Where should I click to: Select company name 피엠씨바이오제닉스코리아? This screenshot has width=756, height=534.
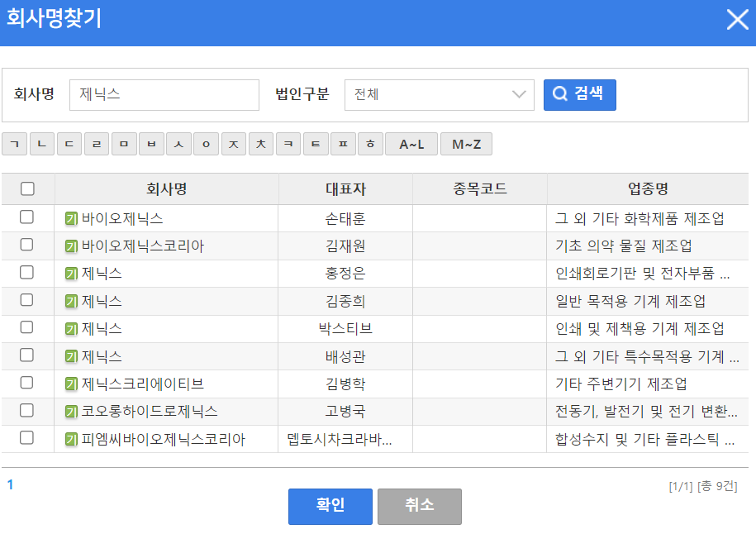click(164, 440)
